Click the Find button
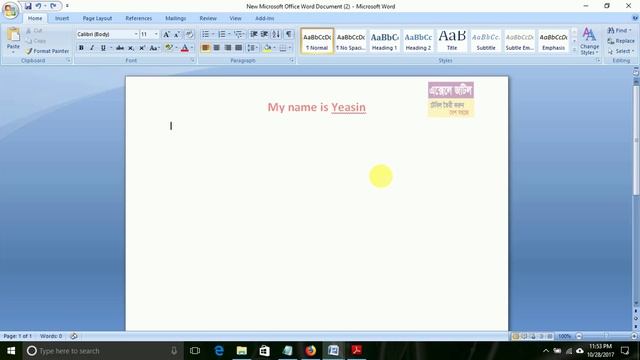This screenshot has height=360, width=640. pos(618,30)
